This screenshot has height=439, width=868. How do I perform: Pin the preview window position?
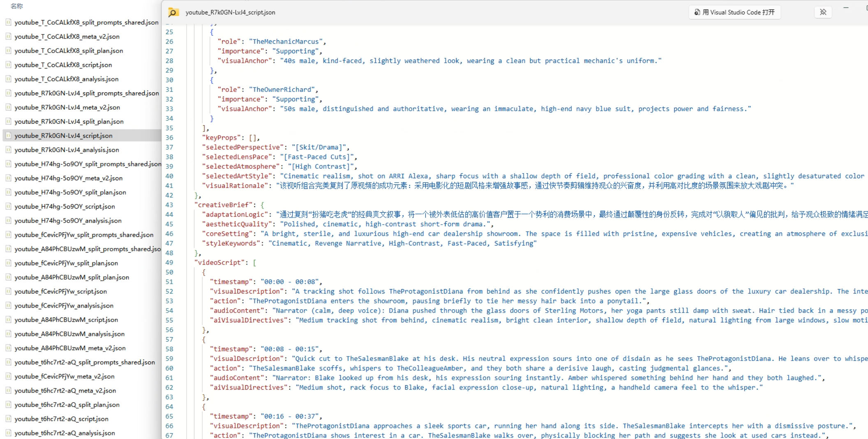point(823,12)
